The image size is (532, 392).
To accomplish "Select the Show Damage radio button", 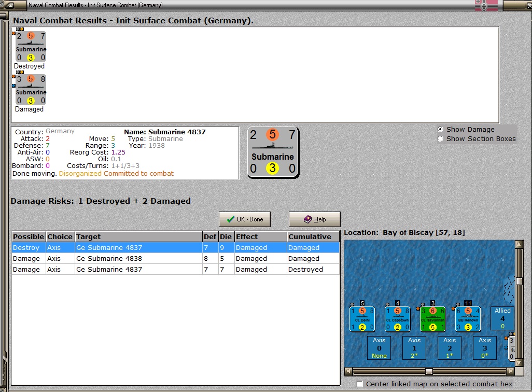I will tap(440, 129).
